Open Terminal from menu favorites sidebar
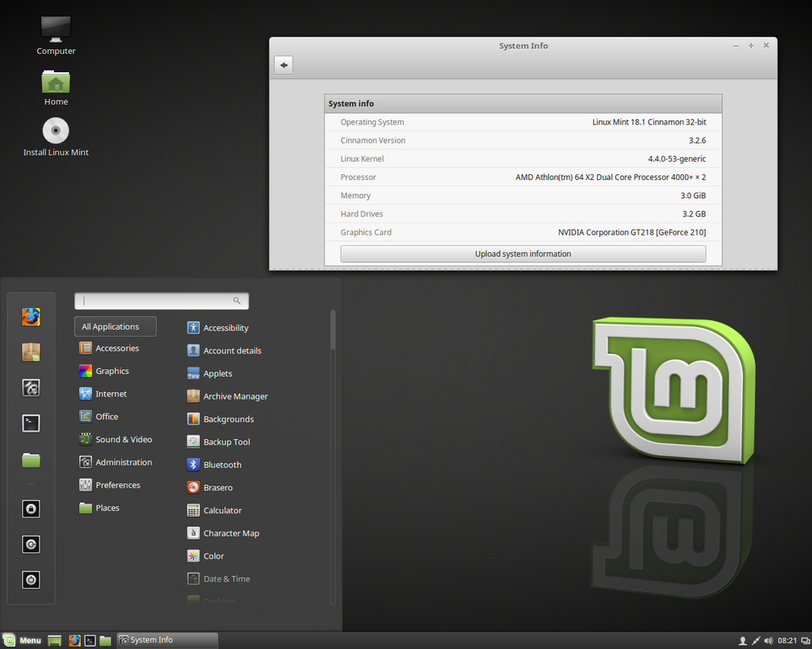This screenshot has width=812, height=649. coord(31,423)
